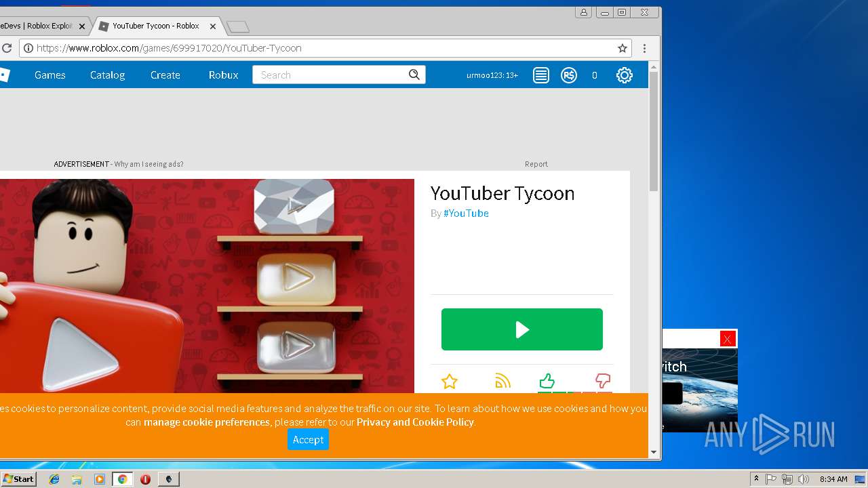
Task: Open the Robux balance icon
Action: point(569,75)
